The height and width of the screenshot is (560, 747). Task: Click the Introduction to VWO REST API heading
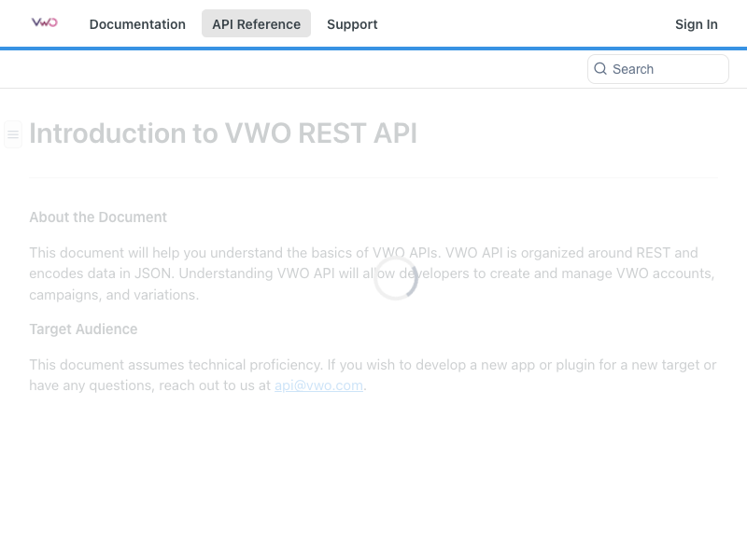tap(223, 133)
